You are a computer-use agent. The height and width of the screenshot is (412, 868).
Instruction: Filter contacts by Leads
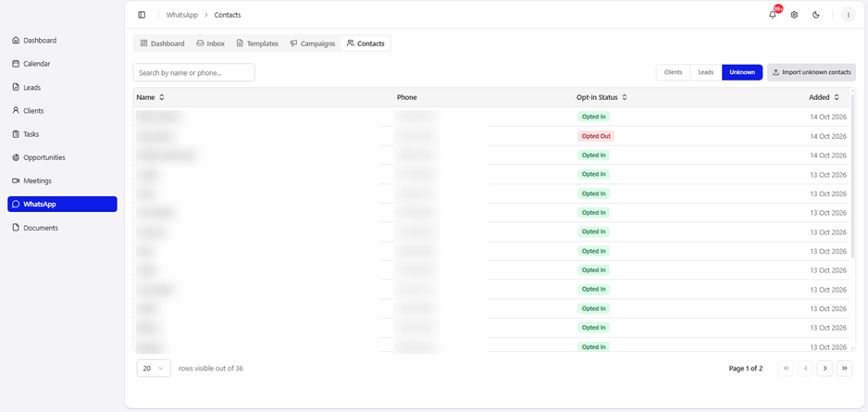tap(706, 72)
